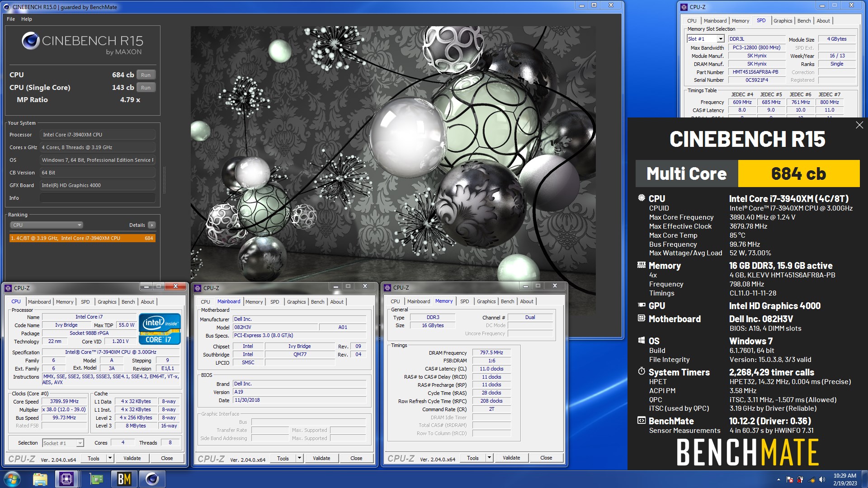
Task: Click the Memory module icon in BenchMate panel
Action: point(642,265)
